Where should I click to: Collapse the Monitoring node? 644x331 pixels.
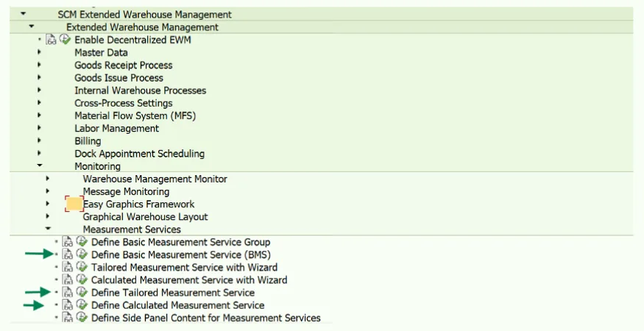coord(40,165)
